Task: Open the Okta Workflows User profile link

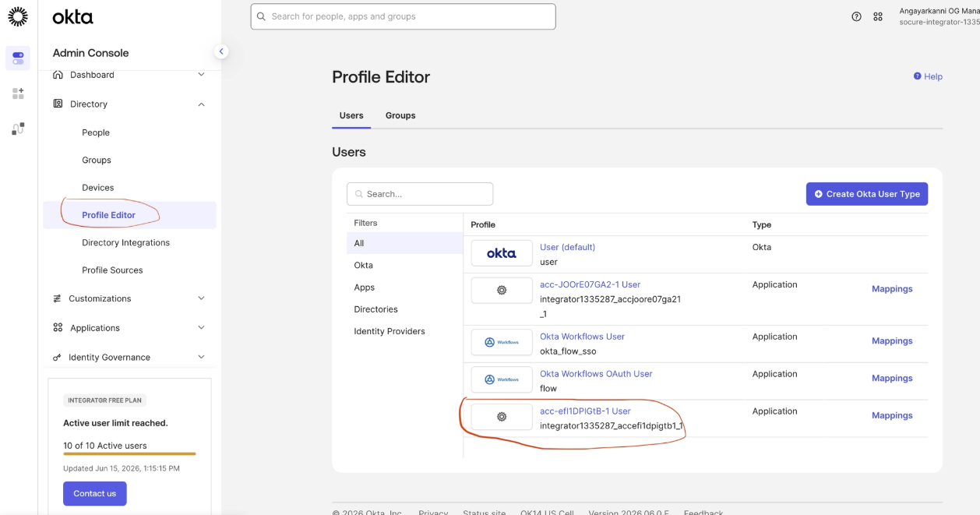Action: coord(582,337)
